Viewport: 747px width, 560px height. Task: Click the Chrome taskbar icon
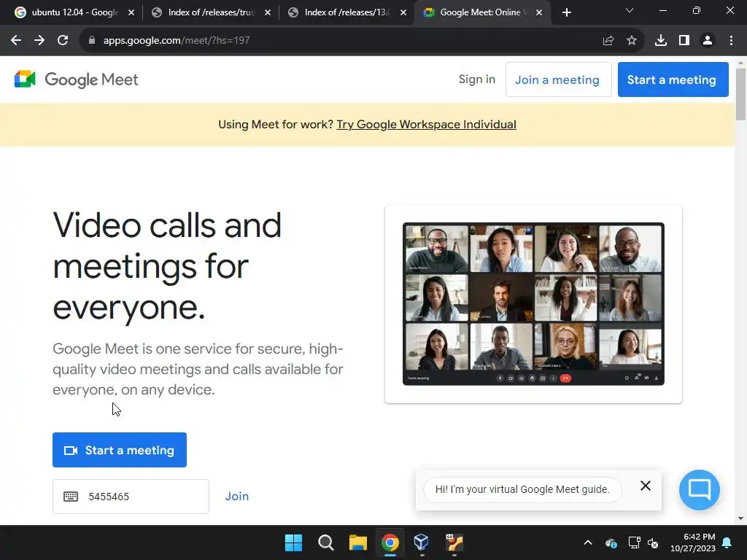[390, 542]
